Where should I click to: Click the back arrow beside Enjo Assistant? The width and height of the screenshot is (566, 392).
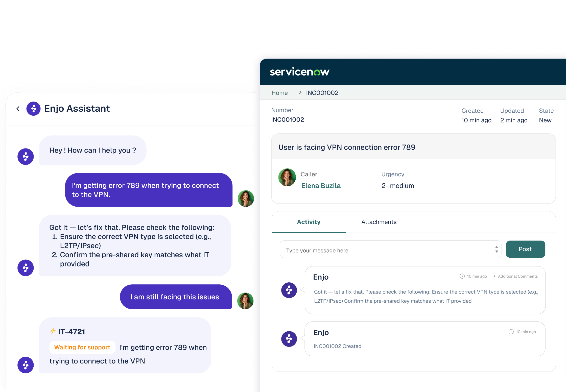18,109
